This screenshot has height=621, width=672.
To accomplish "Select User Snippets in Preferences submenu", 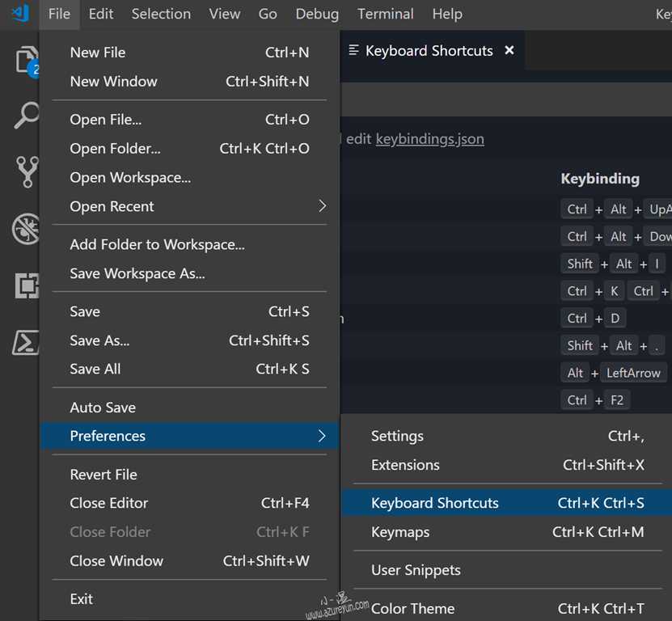I will click(x=507, y=570).
